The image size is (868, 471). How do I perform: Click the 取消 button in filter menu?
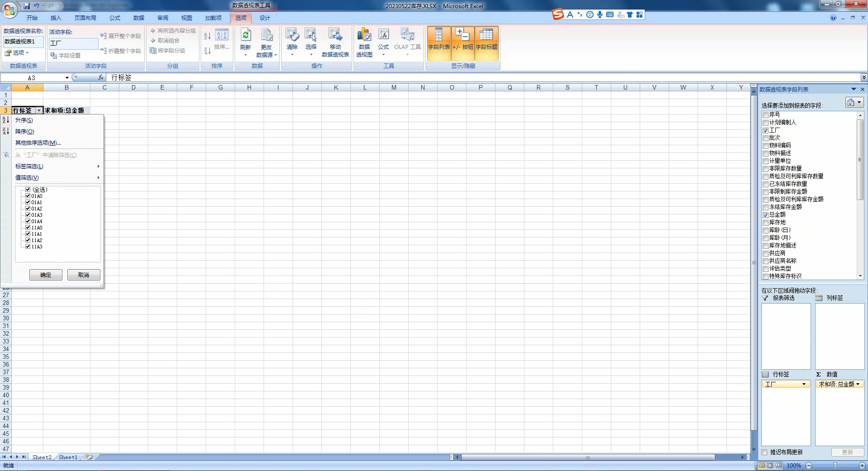pyautogui.click(x=84, y=275)
